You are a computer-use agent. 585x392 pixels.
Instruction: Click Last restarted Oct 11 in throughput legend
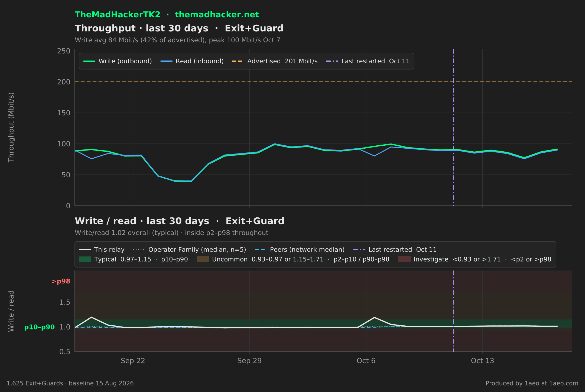pyautogui.click(x=368, y=61)
